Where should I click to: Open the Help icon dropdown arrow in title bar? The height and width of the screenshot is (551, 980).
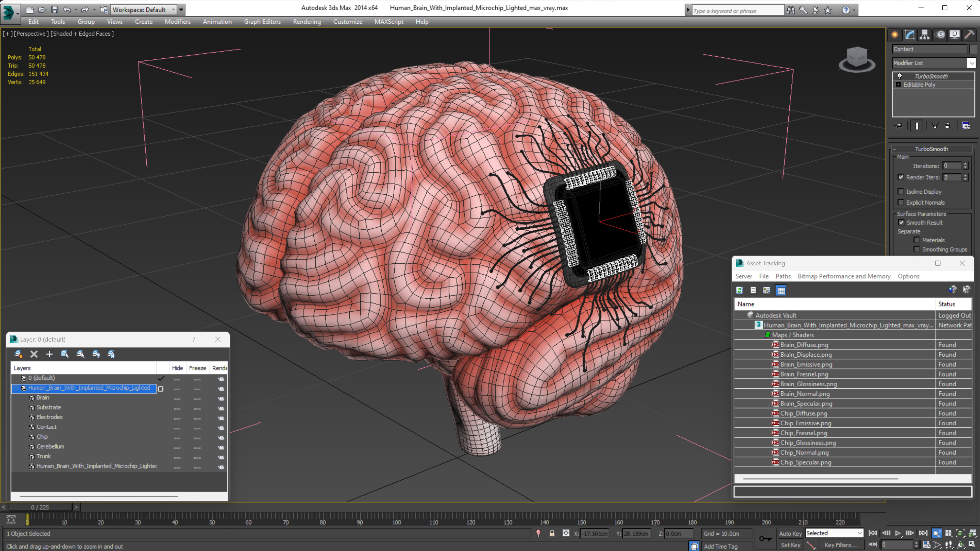coord(853,10)
